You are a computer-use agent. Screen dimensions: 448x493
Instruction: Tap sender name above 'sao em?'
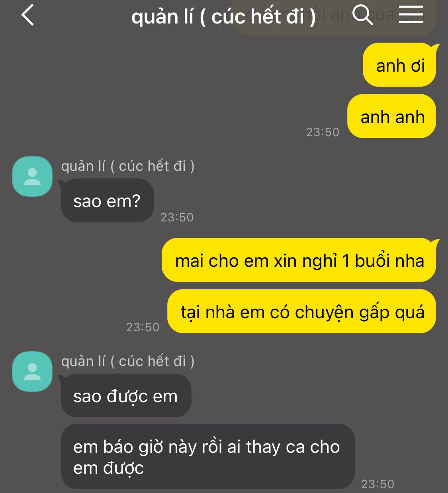point(128,166)
